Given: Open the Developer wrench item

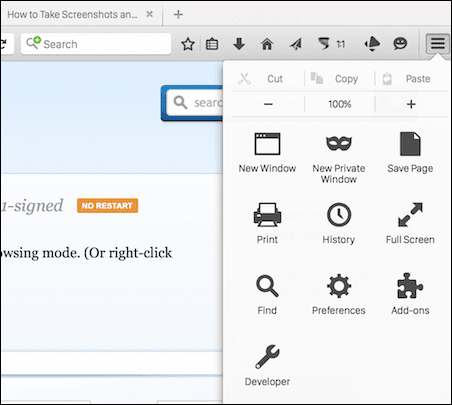Looking at the screenshot, I should click(x=267, y=366).
